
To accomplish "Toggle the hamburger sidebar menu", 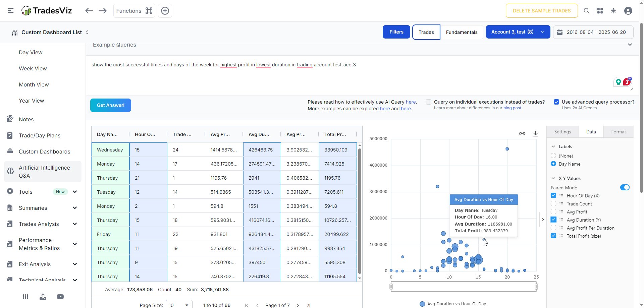I will point(11,11).
